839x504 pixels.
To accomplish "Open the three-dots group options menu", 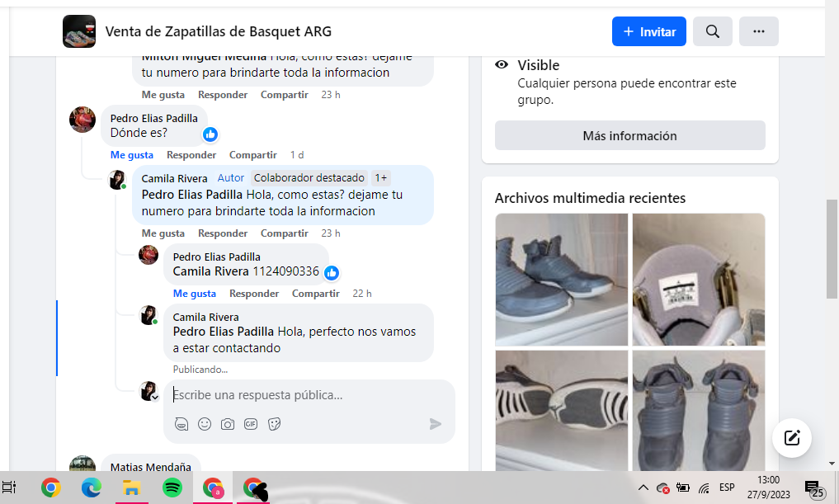I will [758, 31].
